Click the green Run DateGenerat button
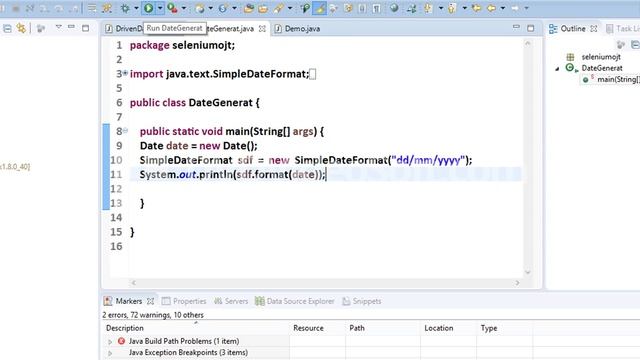This screenshot has height=360, width=640. click(x=149, y=8)
